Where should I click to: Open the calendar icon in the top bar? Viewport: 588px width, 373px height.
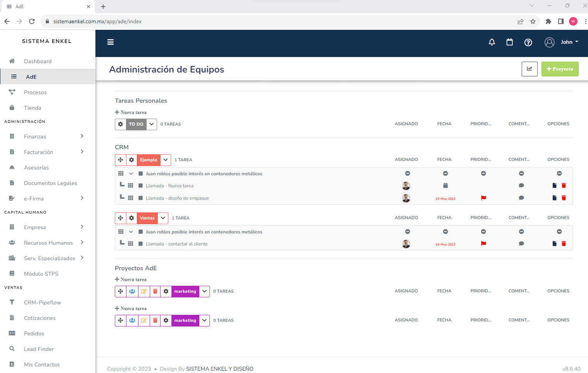[510, 42]
